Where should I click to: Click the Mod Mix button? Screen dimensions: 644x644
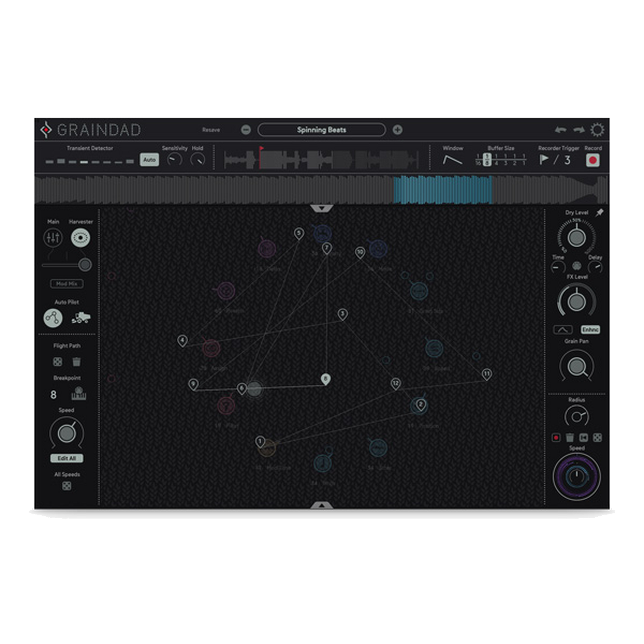pos(67,284)
